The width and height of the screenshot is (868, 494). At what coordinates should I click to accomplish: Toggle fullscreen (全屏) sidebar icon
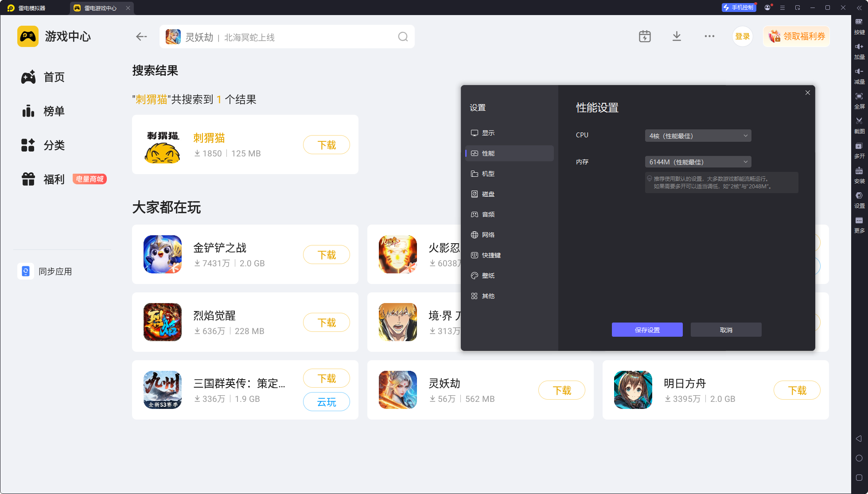click(859, 97)
